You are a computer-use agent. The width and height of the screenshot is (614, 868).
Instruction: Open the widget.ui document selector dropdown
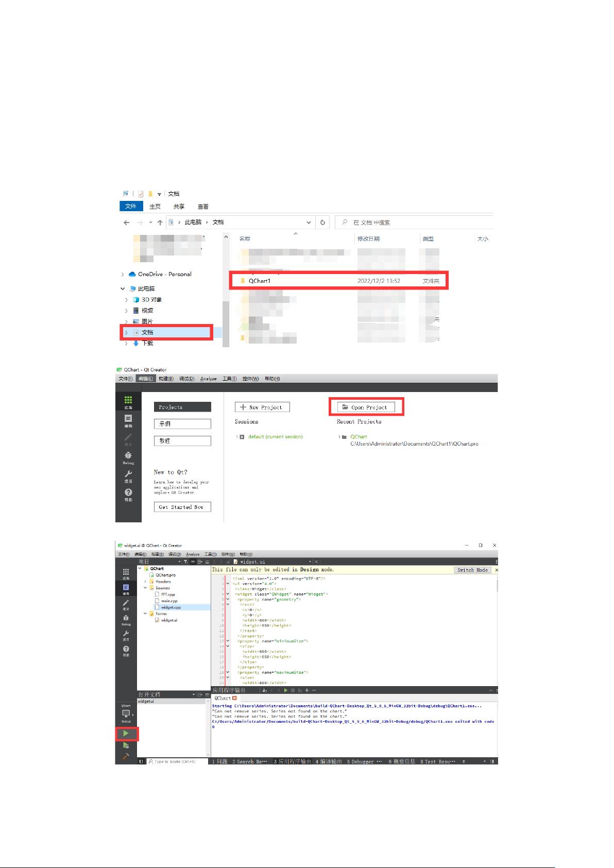(310, 561)
